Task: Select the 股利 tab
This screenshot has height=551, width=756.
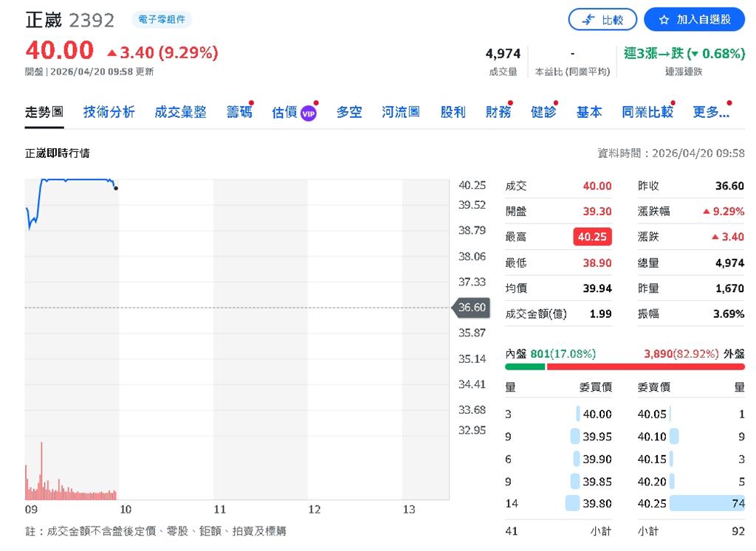Action: 453,112
